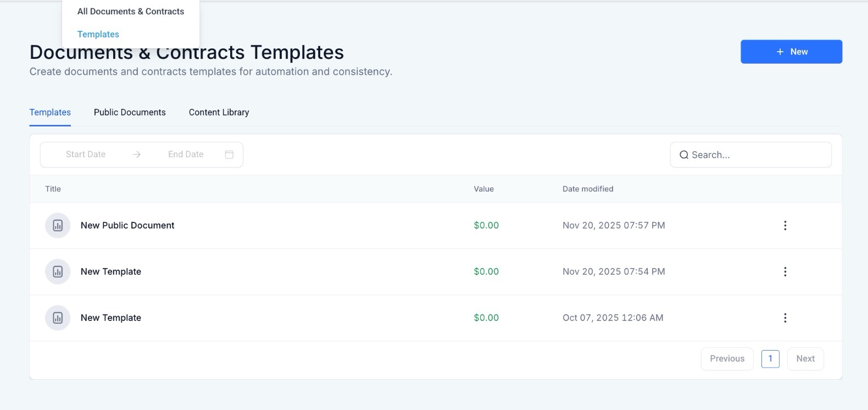Click the magnifier icon in the search box
Viewport: 868px width, 410px height.
coord(684,155)
